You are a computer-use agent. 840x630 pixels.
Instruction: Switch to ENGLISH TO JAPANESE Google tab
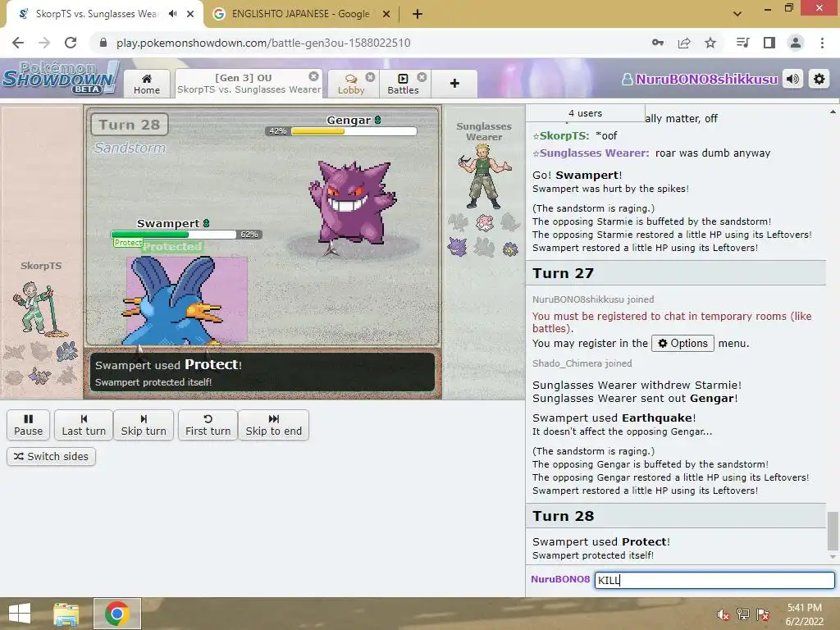coord(300,14)
